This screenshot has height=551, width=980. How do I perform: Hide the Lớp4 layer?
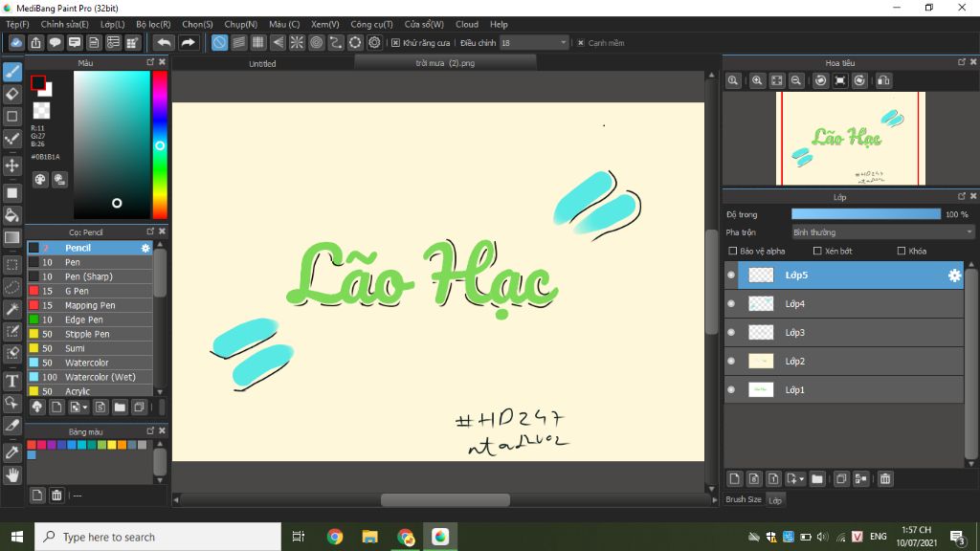pyautogui.click(x=730, y=303)
